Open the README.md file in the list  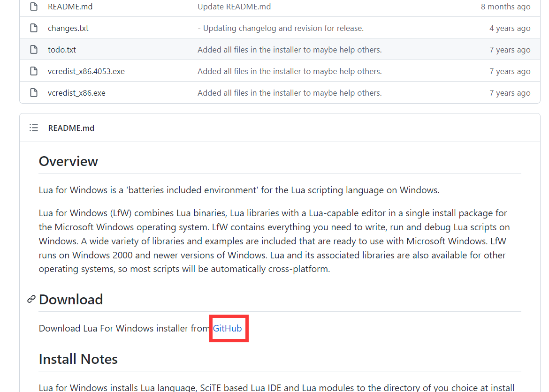[70, 7]
